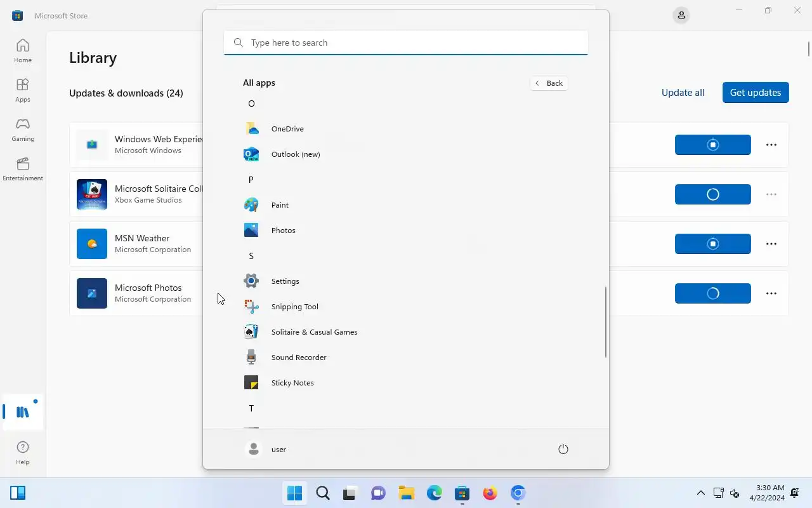Open notification center bell icon

pos(795,493)
